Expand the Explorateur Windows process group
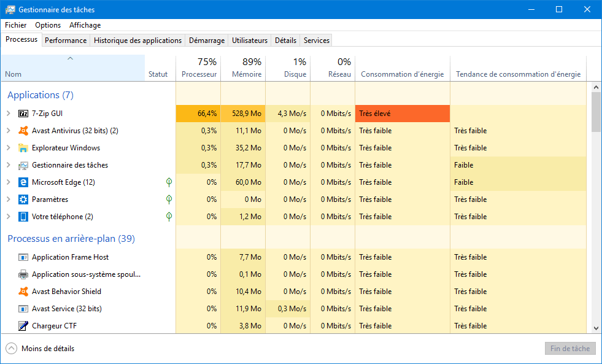Viewport: 602px width, 364px height. (9, 148)
